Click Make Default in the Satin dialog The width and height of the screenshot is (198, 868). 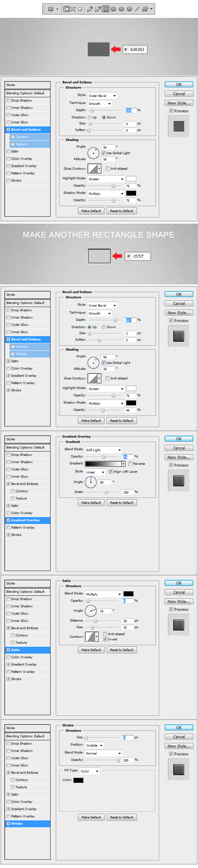tap(91, 650)
